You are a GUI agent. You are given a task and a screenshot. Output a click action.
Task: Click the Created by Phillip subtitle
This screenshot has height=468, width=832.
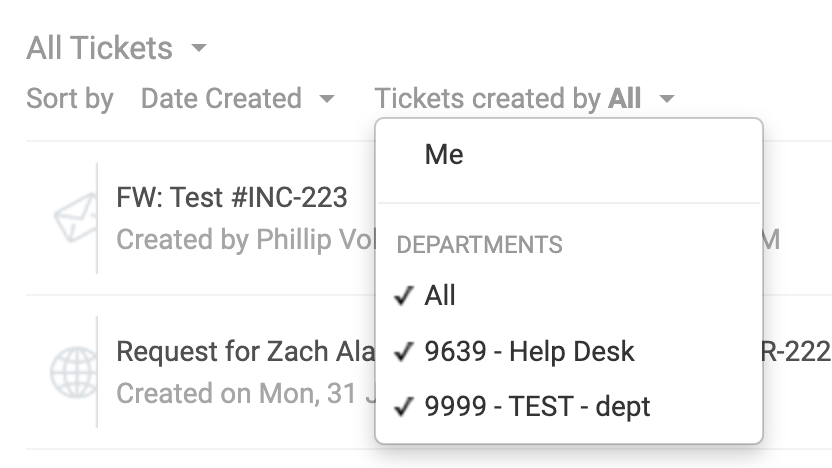point(246,239)
